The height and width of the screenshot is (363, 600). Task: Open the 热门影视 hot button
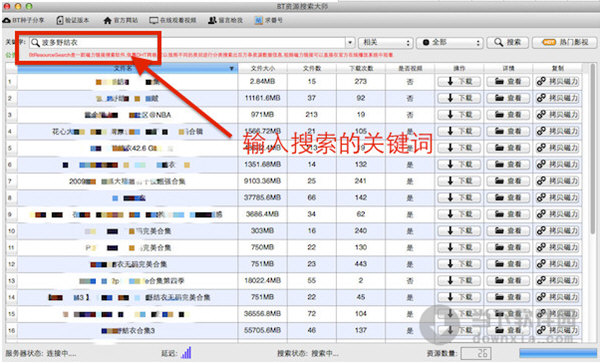point(564,42)
